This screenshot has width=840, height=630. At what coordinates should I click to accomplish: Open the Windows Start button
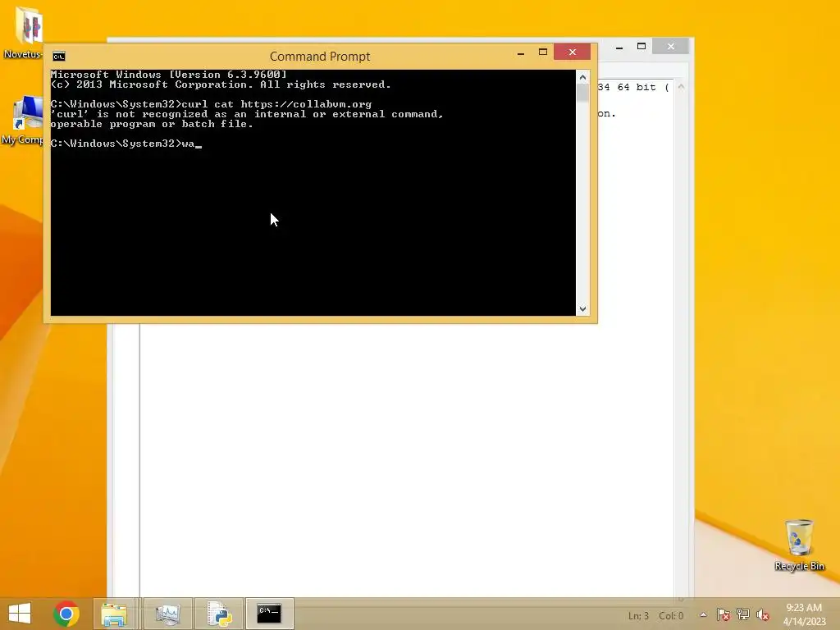(20, 614)
